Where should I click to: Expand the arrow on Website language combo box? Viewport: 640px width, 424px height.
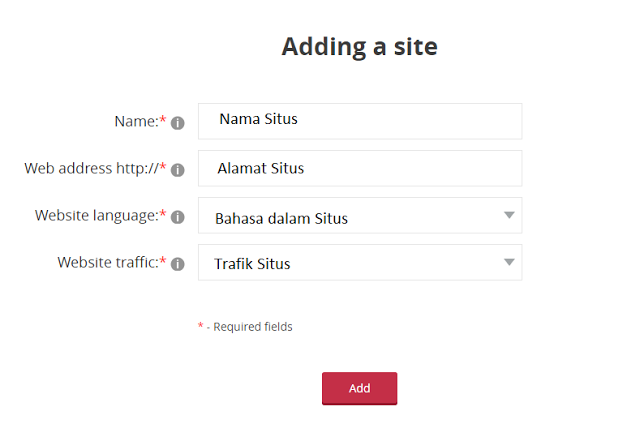click(509, 215)
